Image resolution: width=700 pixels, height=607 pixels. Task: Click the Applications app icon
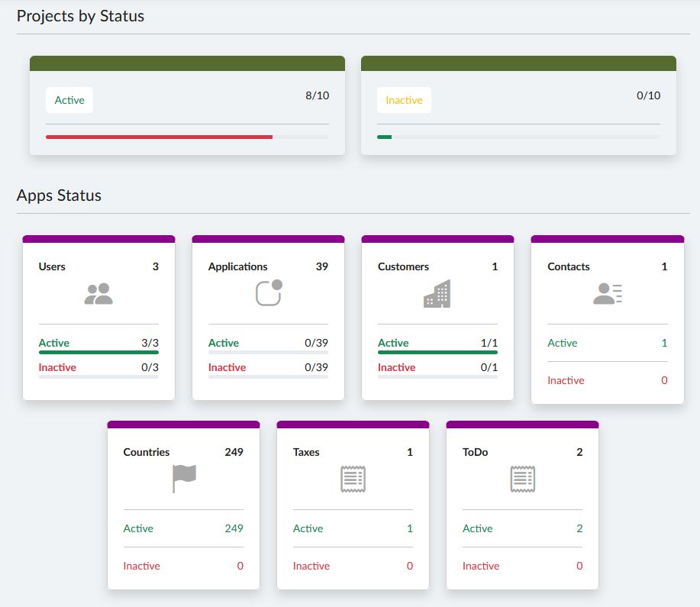tap(269, 293)
